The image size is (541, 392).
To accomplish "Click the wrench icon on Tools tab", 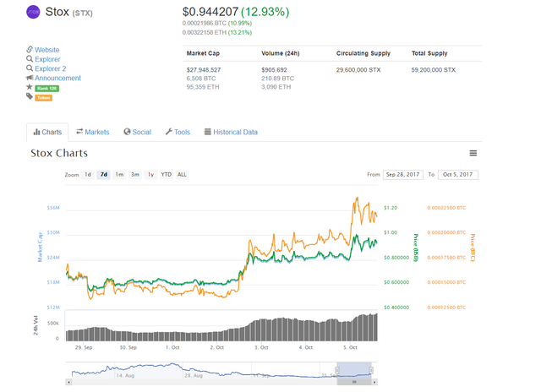I will pos(169,132).
